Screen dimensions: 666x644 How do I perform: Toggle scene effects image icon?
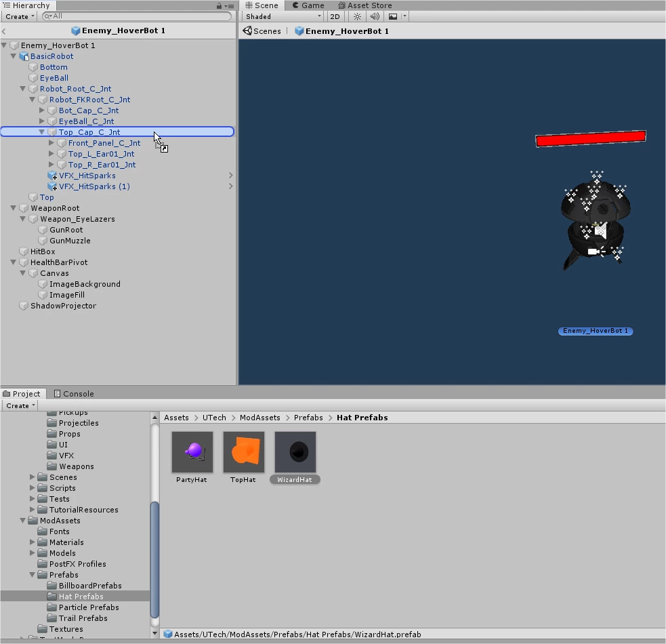[393, 16]
